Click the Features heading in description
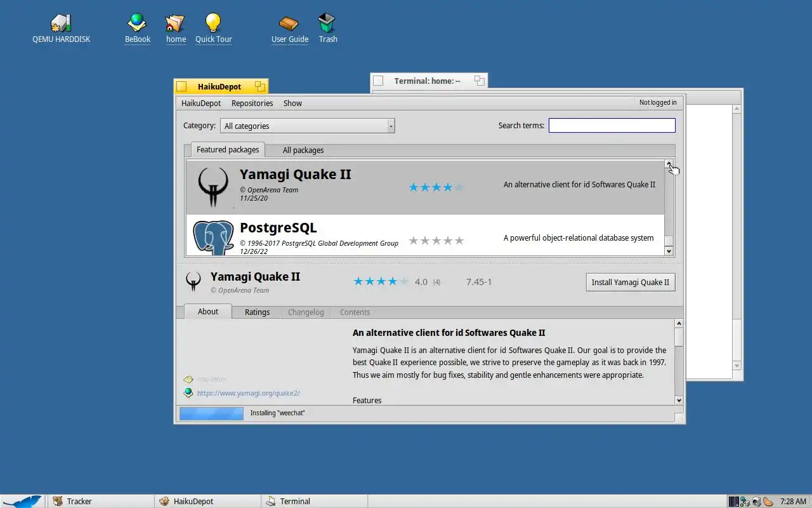Viewport: 812px width, 508px height. (x=367, y=401)
